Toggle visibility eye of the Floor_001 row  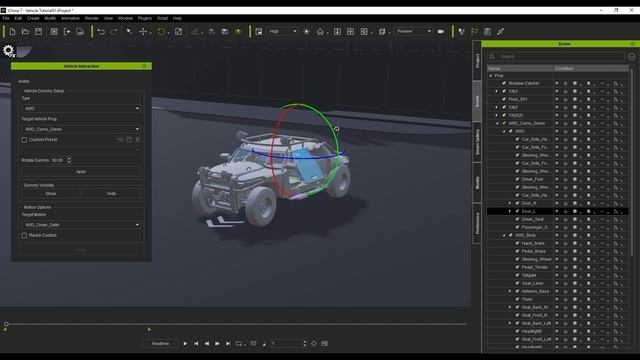[557, 99]
